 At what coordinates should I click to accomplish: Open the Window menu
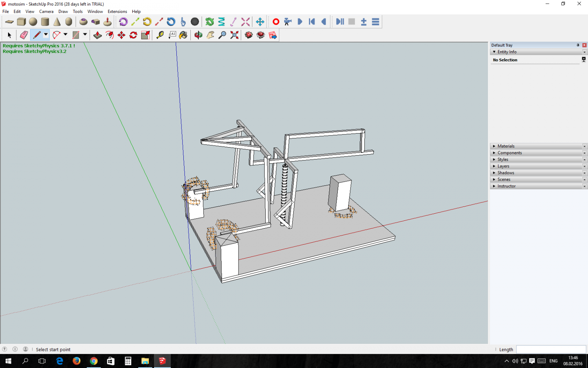(95, 11)
